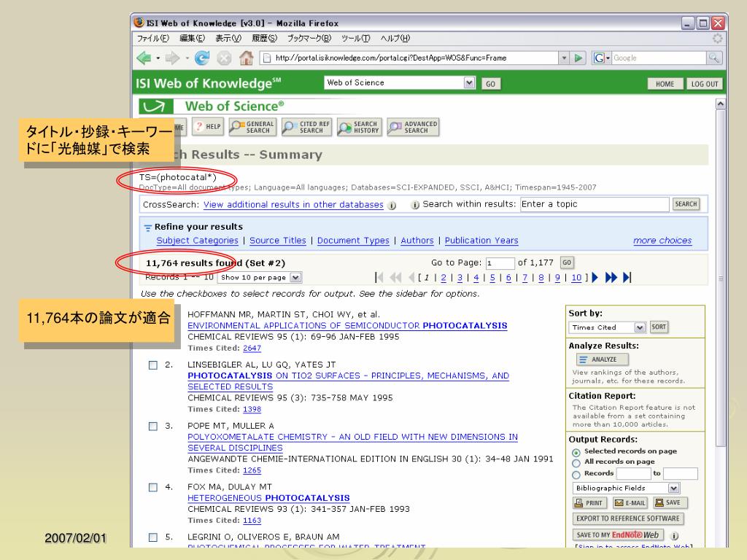Jump to the first results page icon
Screen dimensions: 747x560
379,277
